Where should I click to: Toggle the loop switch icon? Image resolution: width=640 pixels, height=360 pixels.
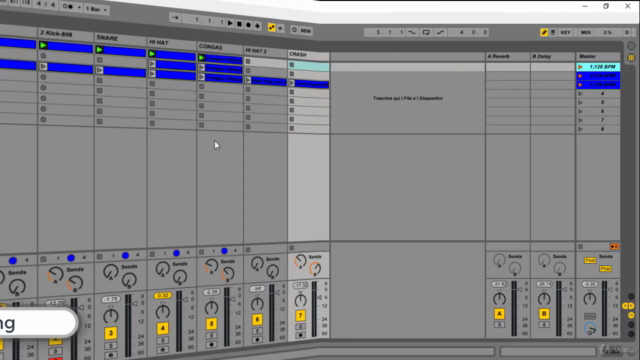(x=426, y=32)
